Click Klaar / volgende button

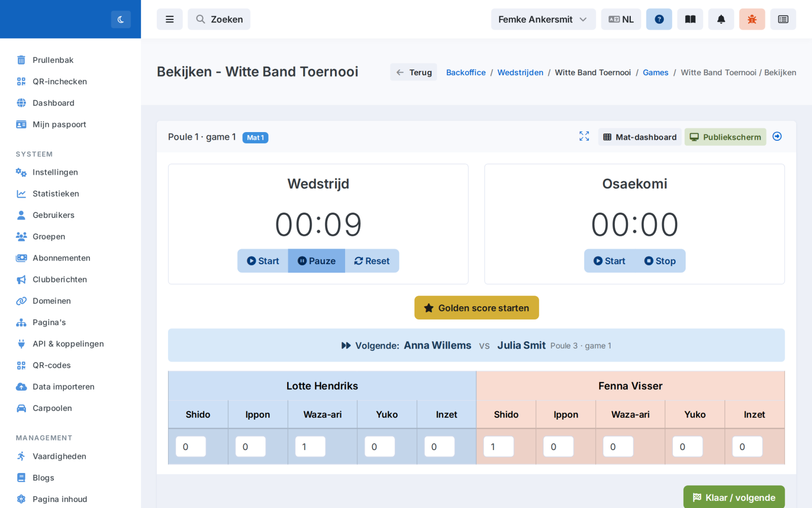pos(734,497)
